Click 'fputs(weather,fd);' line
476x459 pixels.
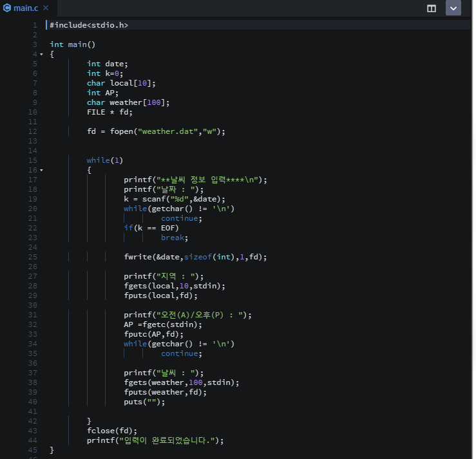coord(165,392)
